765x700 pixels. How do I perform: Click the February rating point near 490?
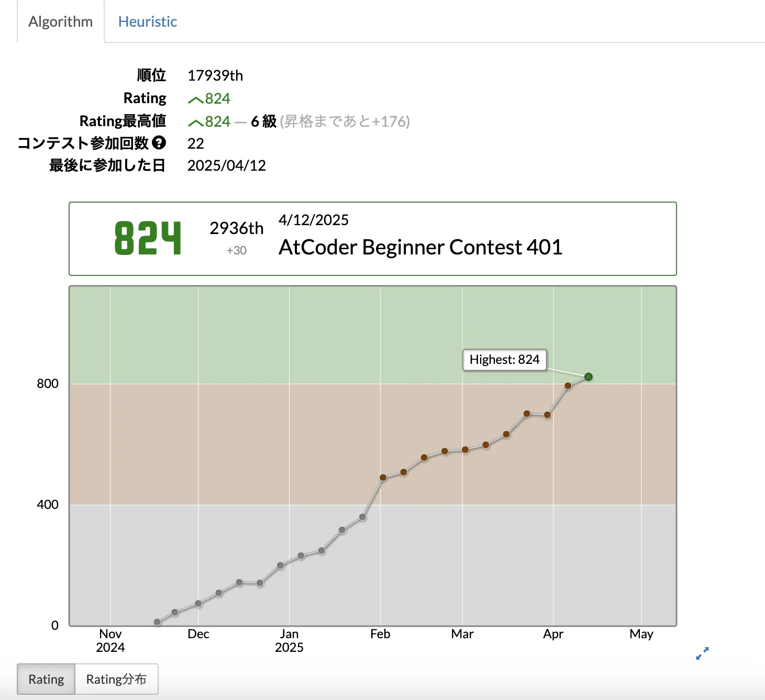382,477
